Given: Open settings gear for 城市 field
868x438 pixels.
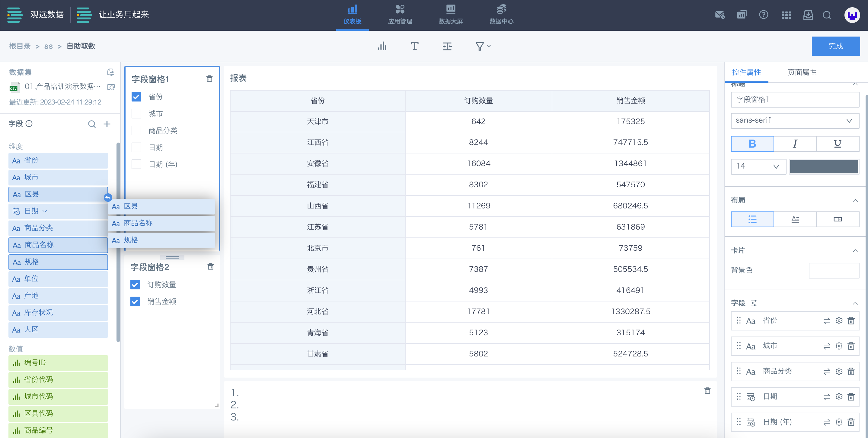Looking at the screenshot, I should [839, 346].
